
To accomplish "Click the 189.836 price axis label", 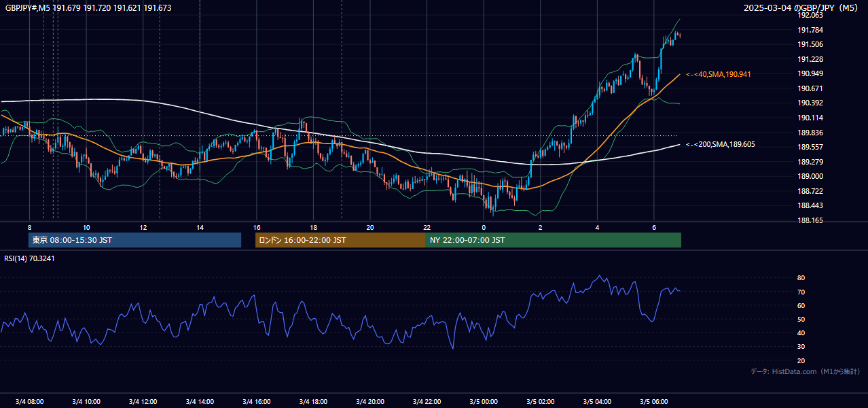I will tap(810, 133).
